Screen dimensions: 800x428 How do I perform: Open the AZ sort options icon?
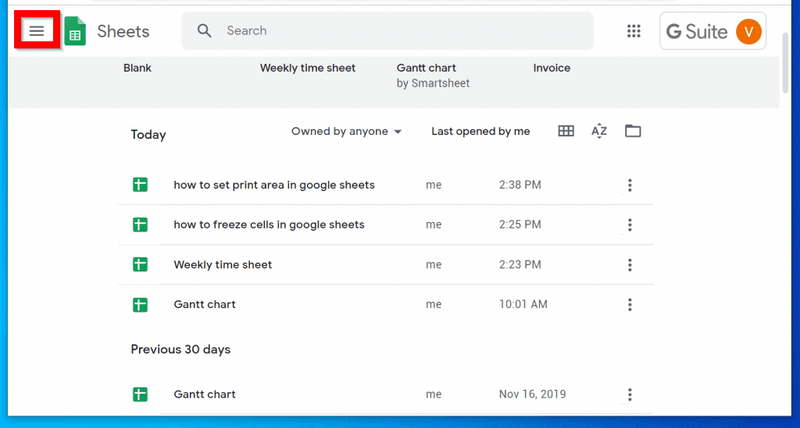tap(599, 131)
